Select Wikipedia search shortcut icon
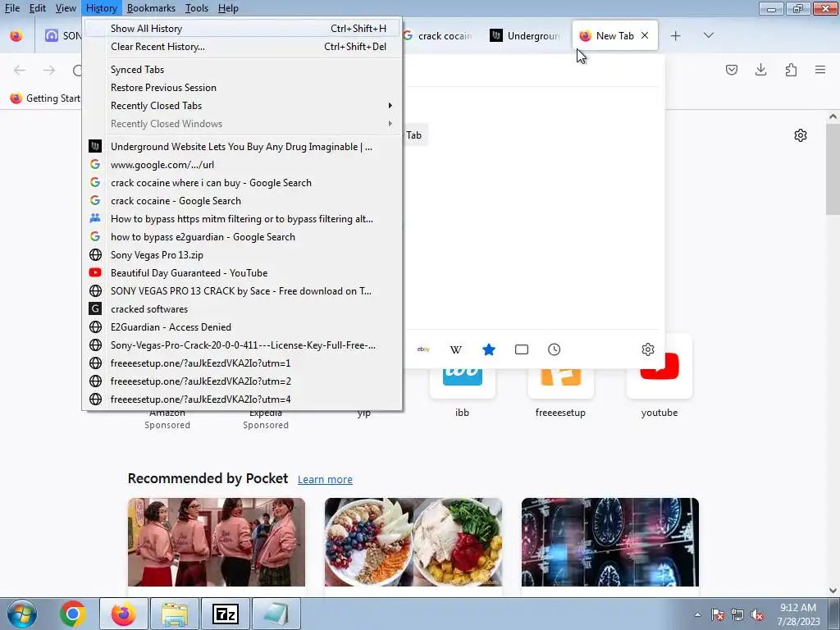840x630 pixels. tap(456, 349)
